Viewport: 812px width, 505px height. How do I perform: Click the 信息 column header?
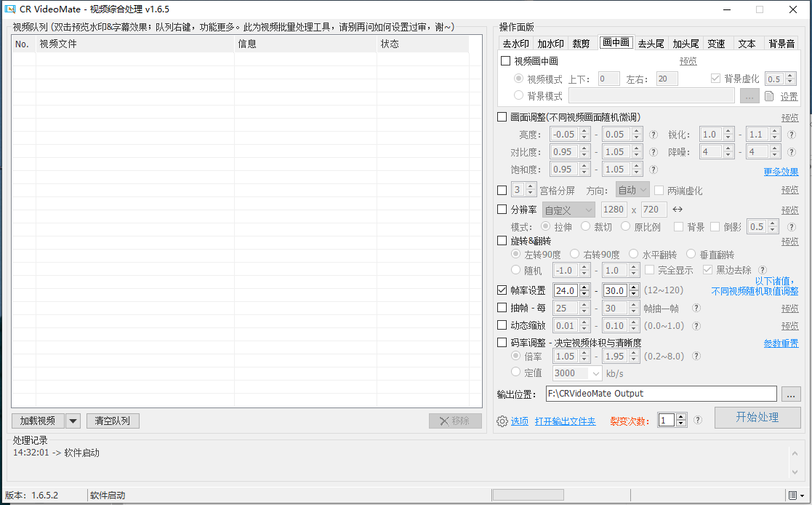click(305, 44)
